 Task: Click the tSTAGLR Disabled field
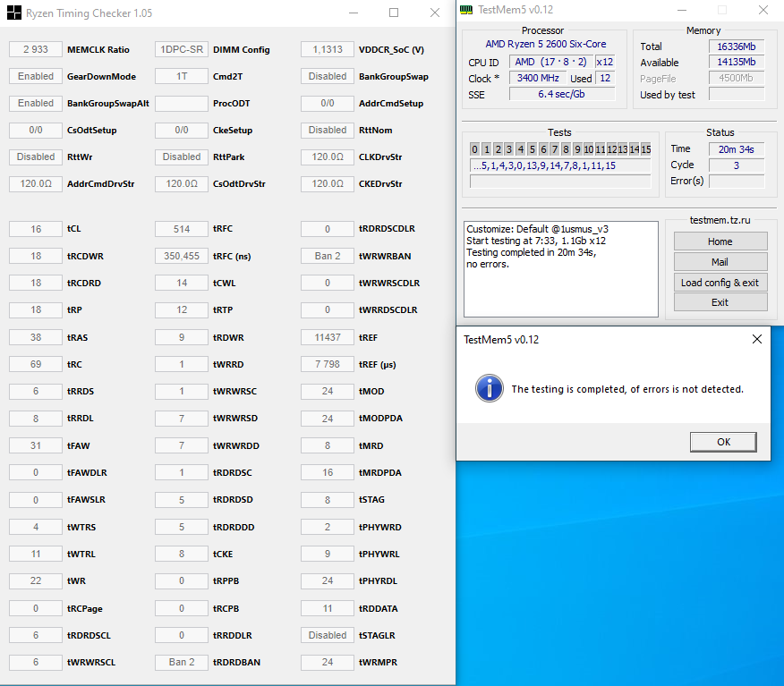pyautogui.click(x=328, y=635)
